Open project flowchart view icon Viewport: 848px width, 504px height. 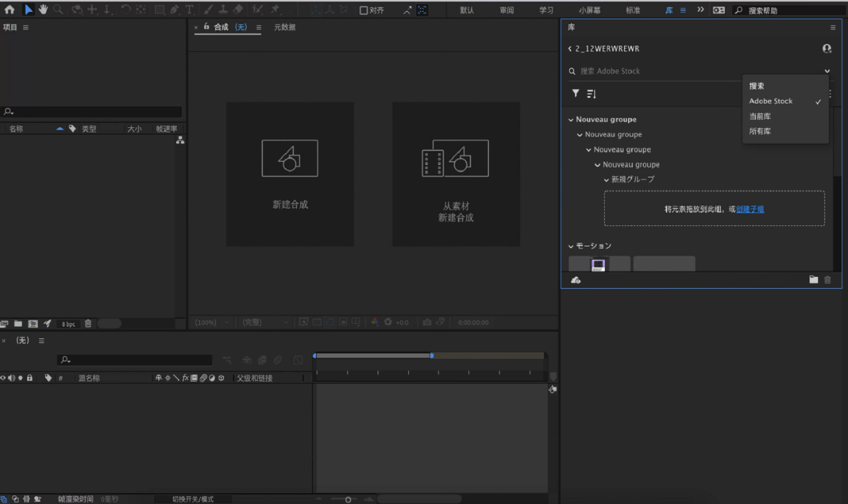[180, 140]
